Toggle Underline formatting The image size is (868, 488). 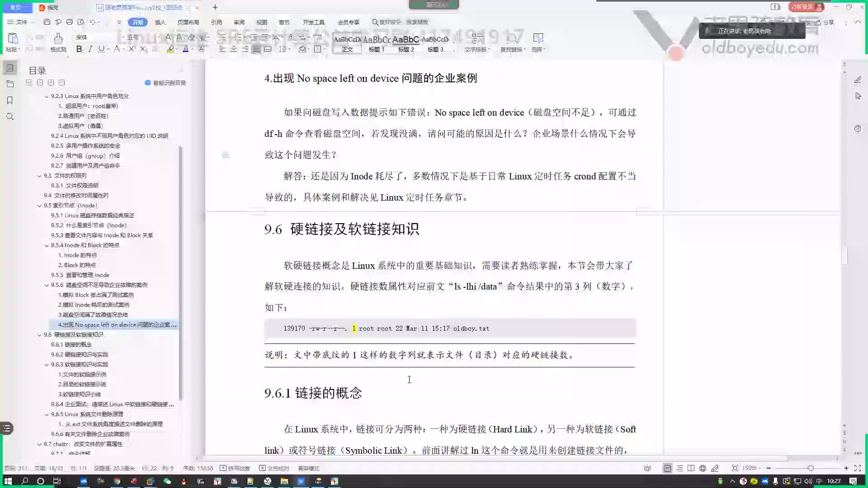(101, 49)
